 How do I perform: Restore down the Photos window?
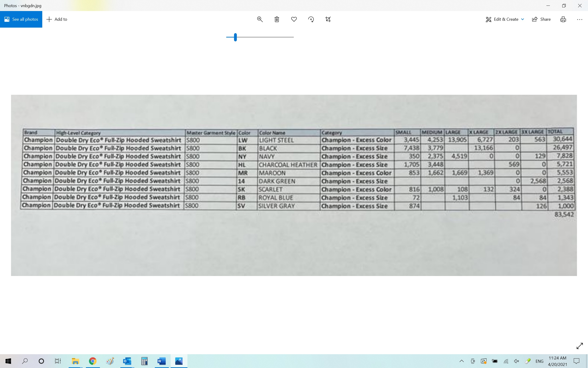[x=564, y=6]
